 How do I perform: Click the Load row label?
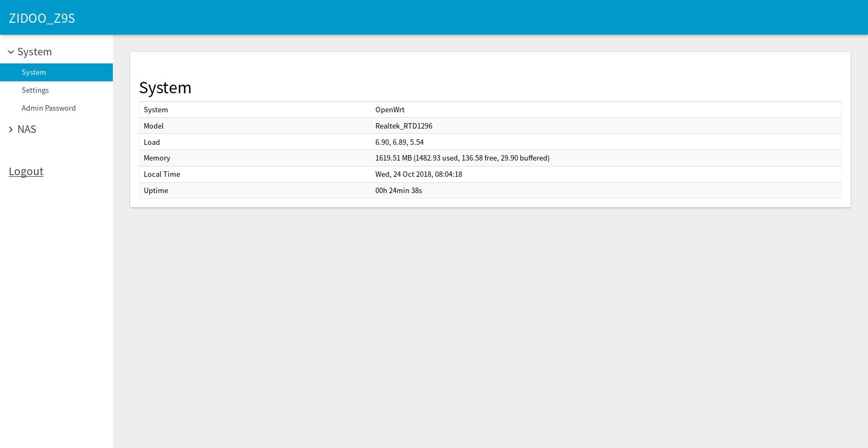(x=152, y=142)
